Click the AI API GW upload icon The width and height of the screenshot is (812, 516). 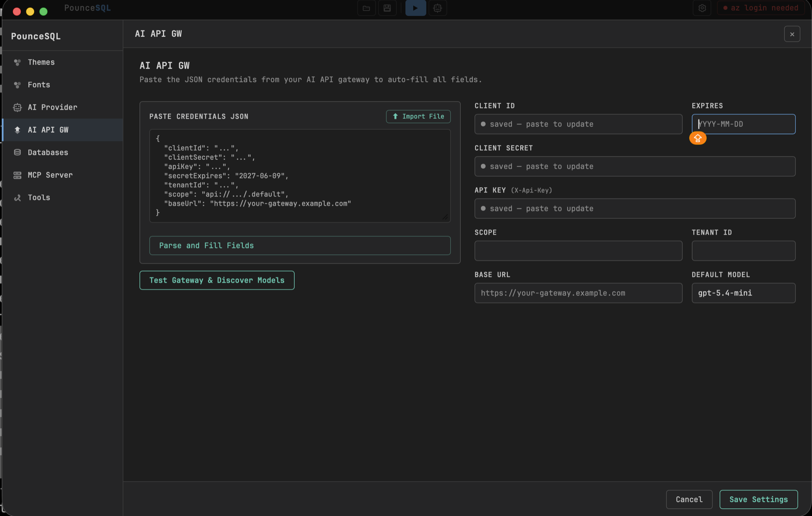(x=17, y=130)
